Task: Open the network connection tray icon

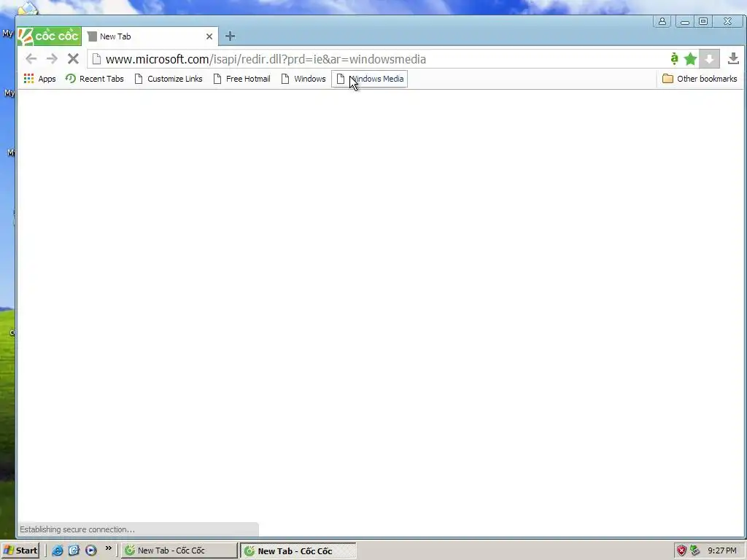Action: 695,551
